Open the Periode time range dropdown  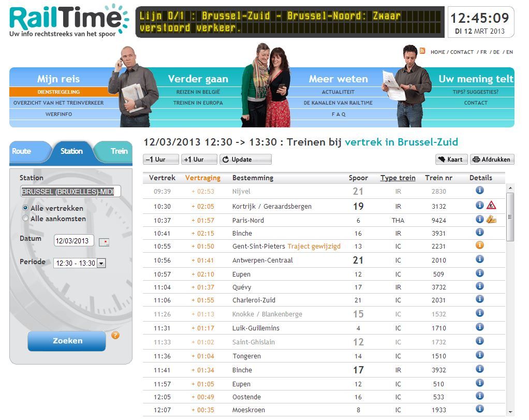pos(101,263)
